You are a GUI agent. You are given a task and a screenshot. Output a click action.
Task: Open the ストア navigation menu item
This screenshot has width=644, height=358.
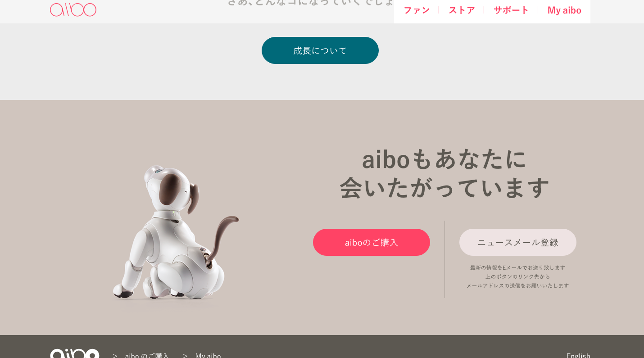pyautogui.click(x=462, y=10)
